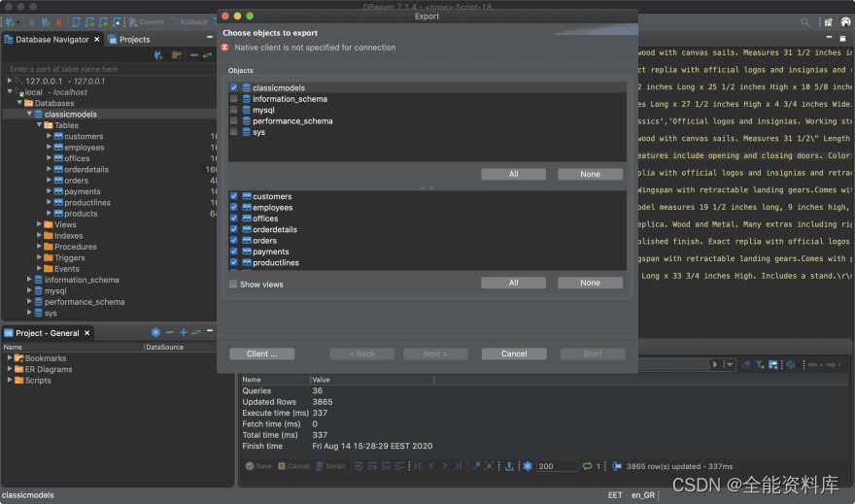This screenshot has height=504, width=855.
Task: Select the Triggers folder in navigator tree
Action: coord(69,257)
